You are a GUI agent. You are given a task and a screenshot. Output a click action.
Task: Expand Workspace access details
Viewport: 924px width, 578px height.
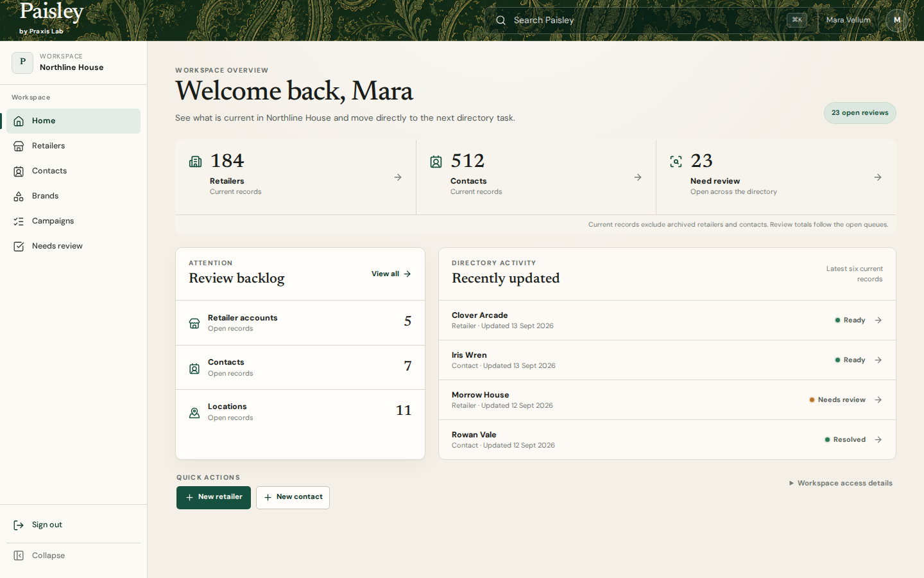tap(841, 483)
